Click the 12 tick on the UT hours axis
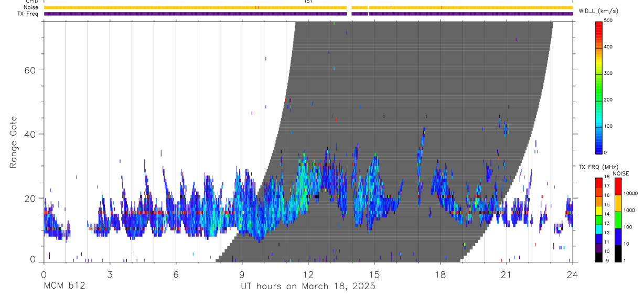Viewport: 644px width, 297px height. (x=308, y=274)
